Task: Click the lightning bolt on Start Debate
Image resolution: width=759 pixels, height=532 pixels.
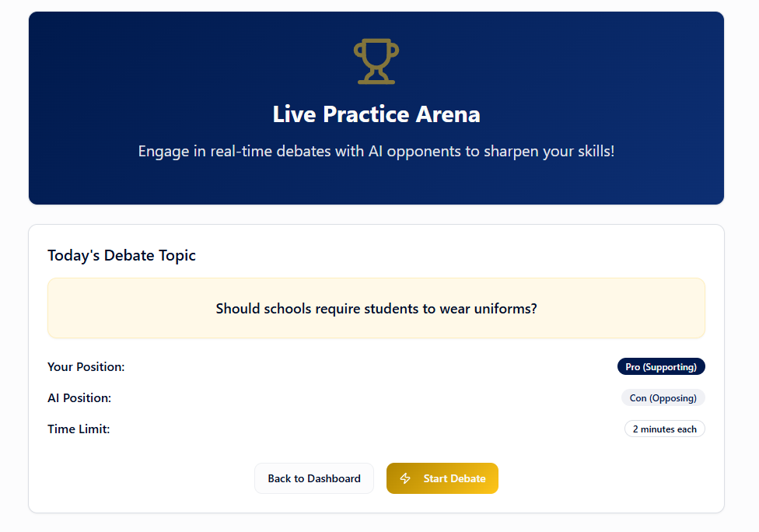Action: tap(405, 478)
